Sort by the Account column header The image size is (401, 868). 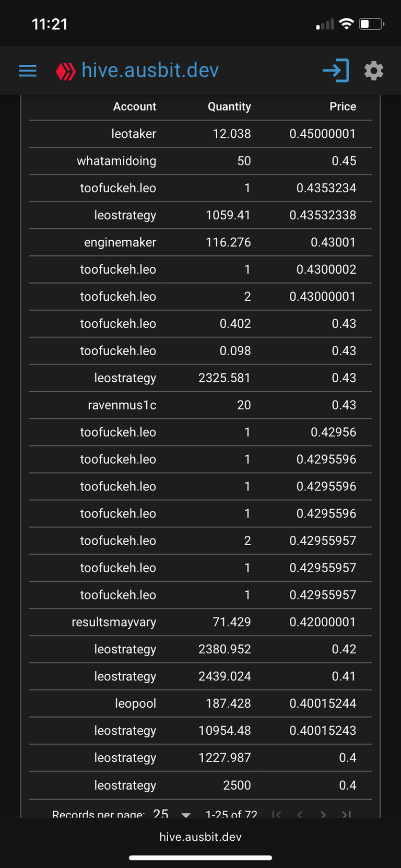(x=135, y=107)
